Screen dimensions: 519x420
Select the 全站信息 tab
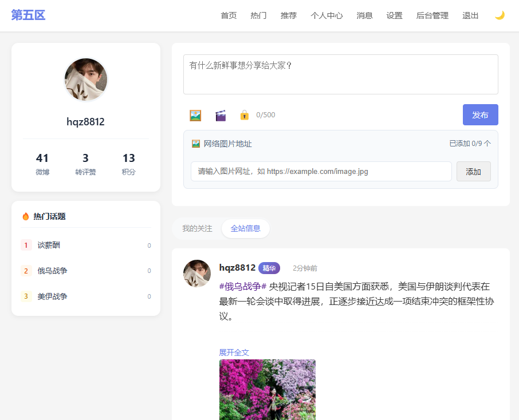[x=245, y=228]
